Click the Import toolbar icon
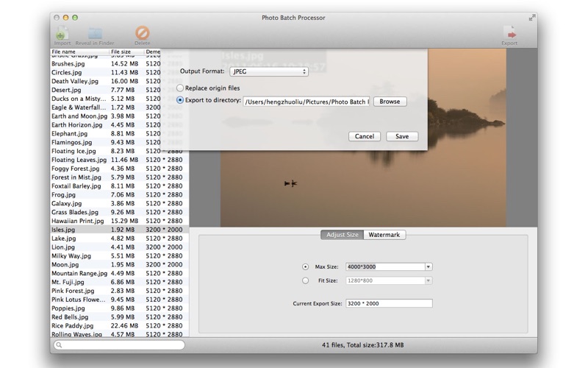The width and height of the screenshot is (588, 368). point(62,33)
